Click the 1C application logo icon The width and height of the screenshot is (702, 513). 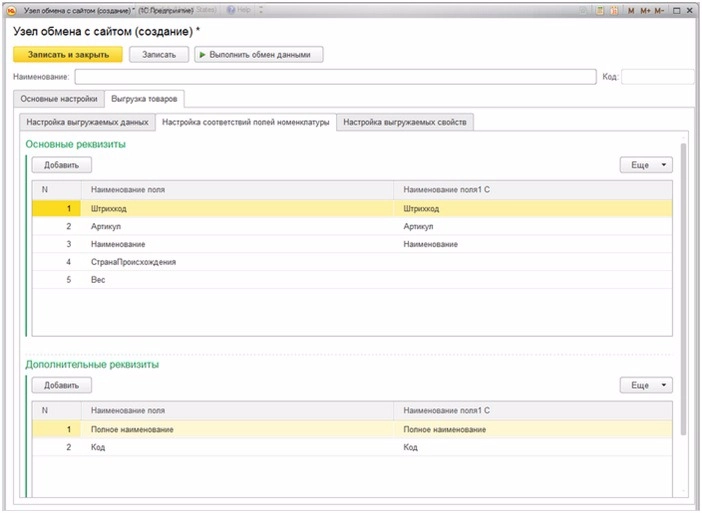(8, 9)
